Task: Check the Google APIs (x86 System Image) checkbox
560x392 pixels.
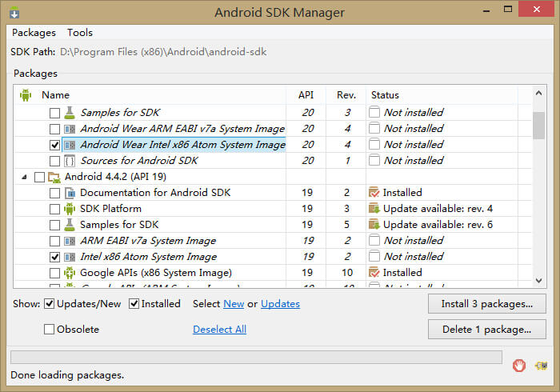Action: point(54,273)
